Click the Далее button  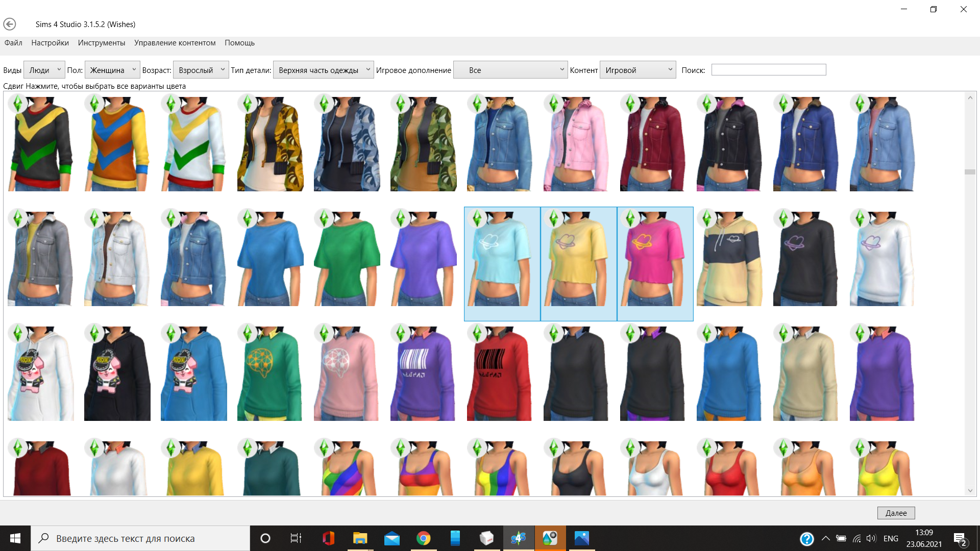click(896, 513)
